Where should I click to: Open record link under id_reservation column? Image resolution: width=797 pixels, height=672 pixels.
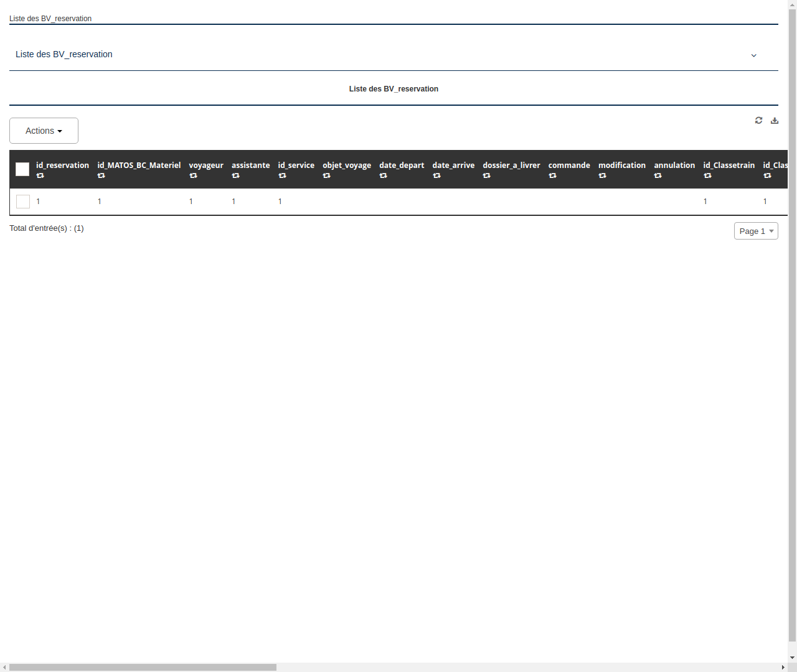pos(38,201)
